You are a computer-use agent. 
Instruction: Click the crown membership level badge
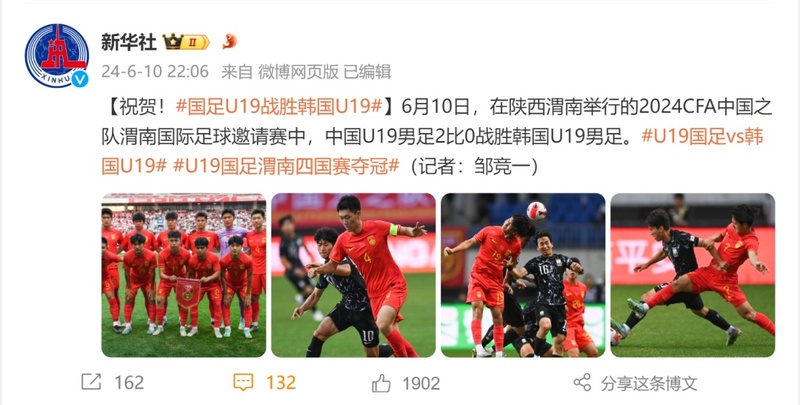[186, 42]
